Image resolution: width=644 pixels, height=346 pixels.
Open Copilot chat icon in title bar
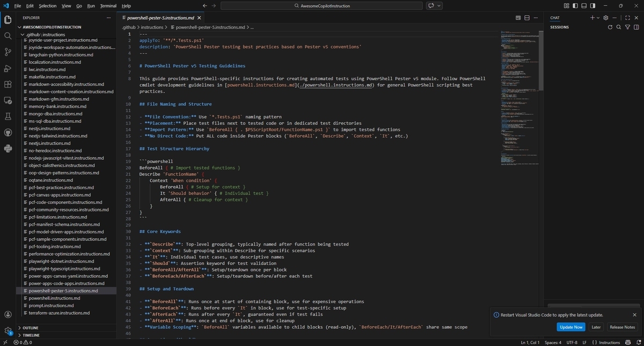point(431,6)
